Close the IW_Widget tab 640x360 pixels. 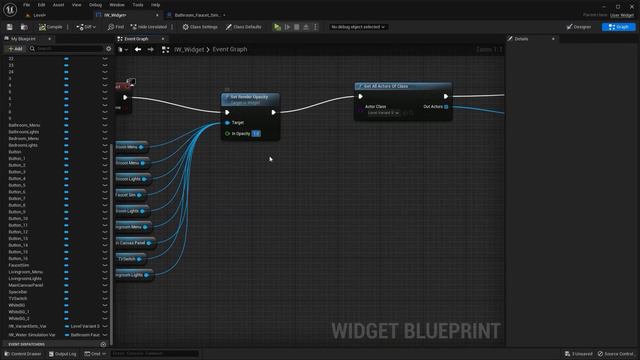157,15
